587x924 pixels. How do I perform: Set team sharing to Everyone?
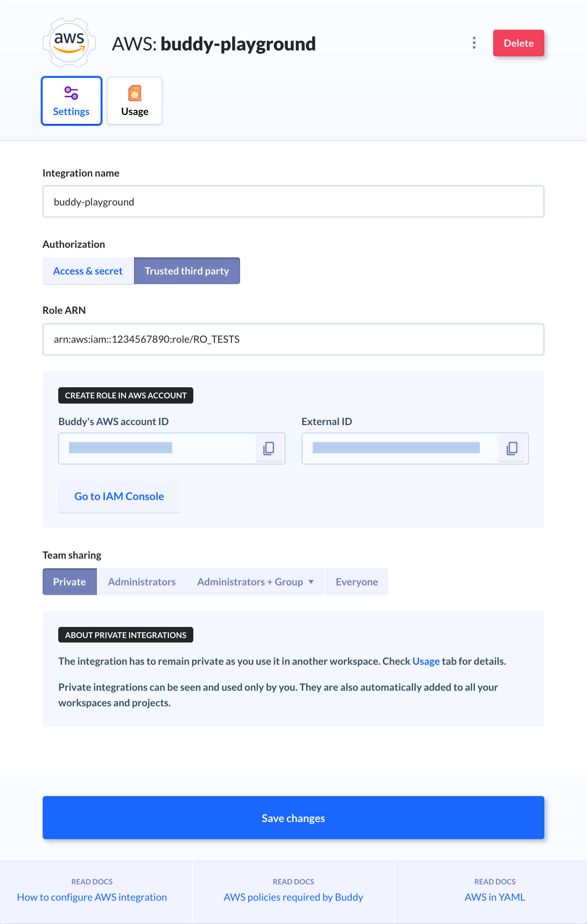[x=357, y=582]
